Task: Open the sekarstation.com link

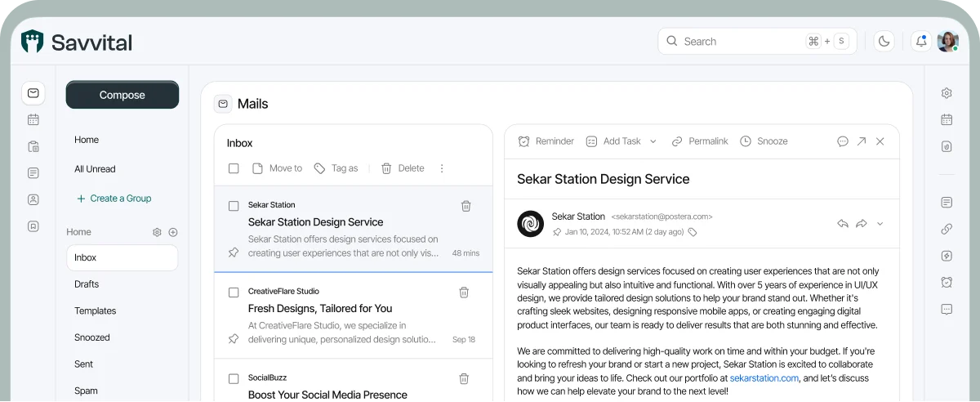Action: 764,378
